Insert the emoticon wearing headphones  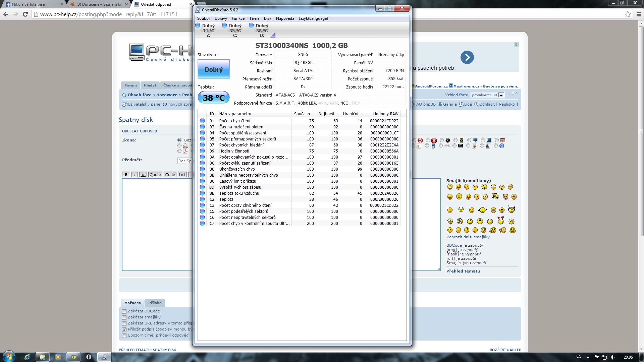[512, 209]
